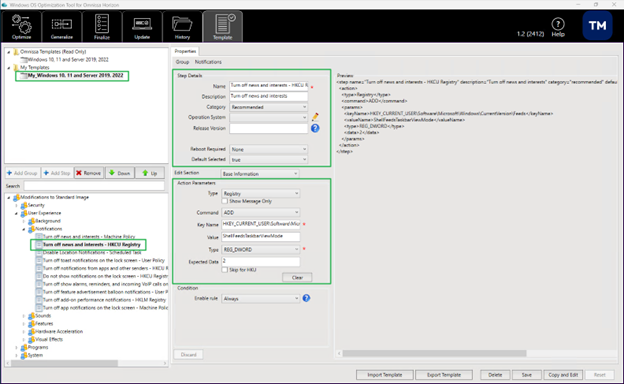Click the Import Template button
Viewport: 624px width, 384px height.
[x=384, y=375]
